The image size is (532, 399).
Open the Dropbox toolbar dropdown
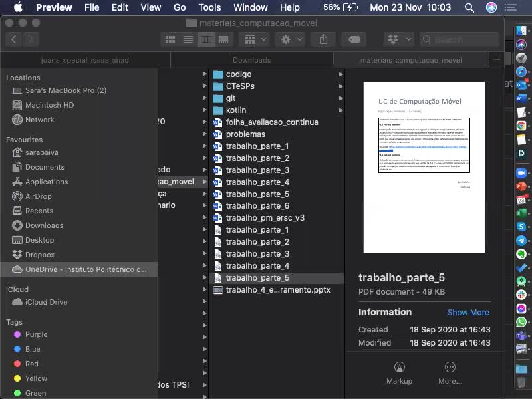coord(400,39)
